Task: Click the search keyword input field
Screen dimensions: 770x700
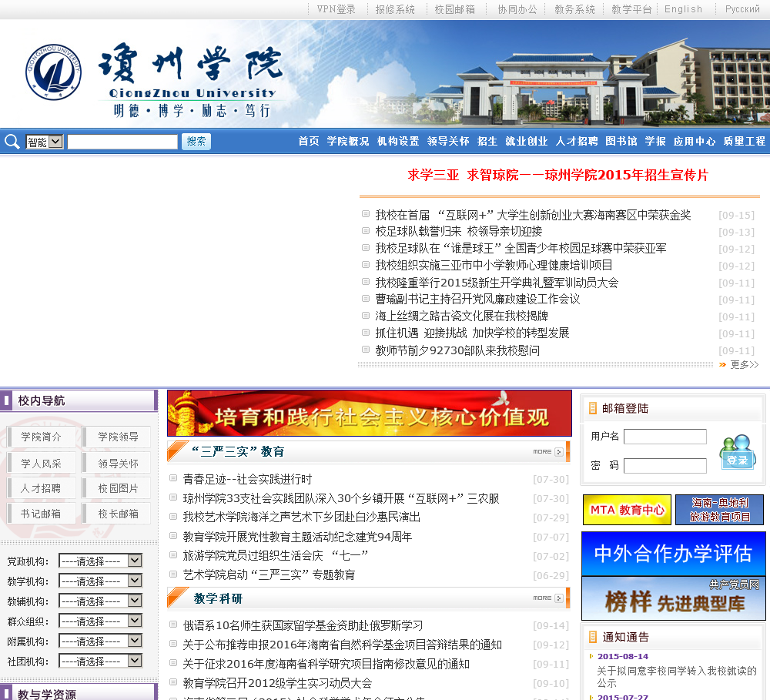Action: pos(122,142)
